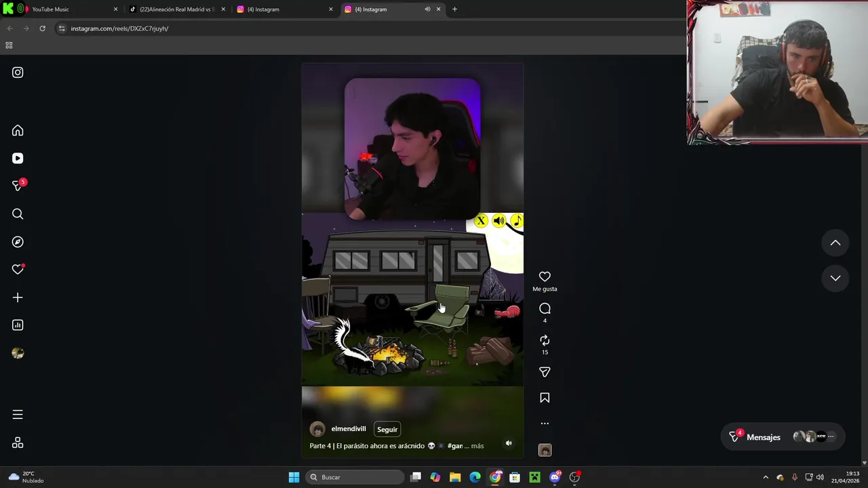Image resolution: width=868 pixels, height=488 pixels.
Task: Open the Explore compass icon
Action: pyautogui.click(x=18, y=242)
